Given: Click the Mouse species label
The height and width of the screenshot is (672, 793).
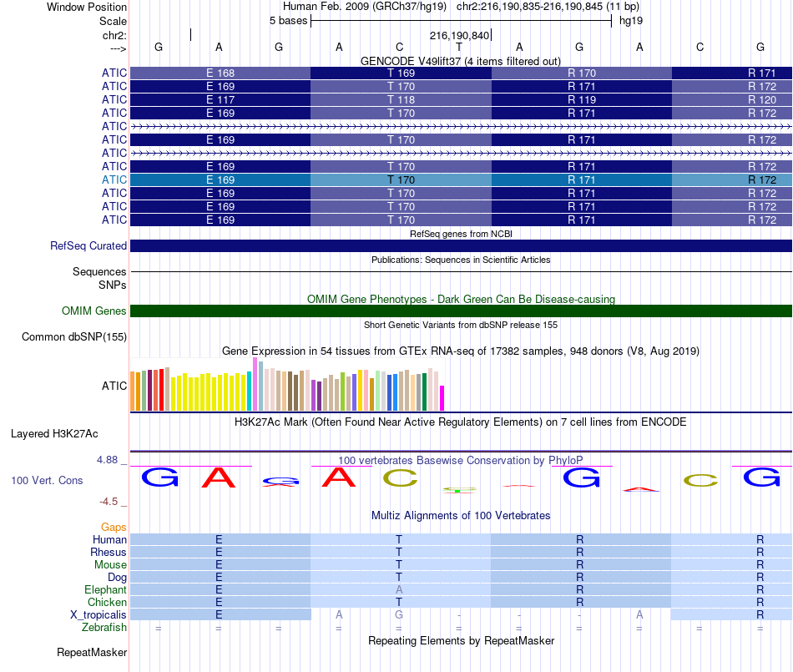Looking at the screenshot, I should point(110,565).
